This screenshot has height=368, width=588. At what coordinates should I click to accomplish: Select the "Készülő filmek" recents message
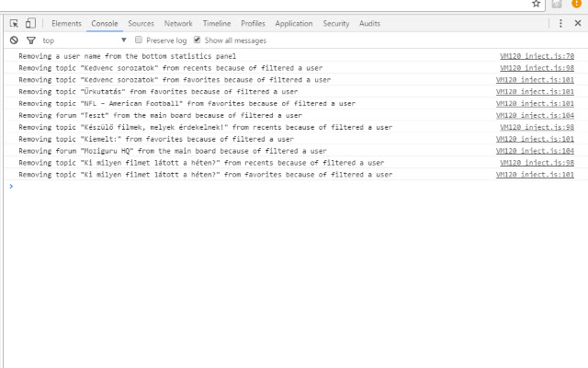(x=206, y=127)
